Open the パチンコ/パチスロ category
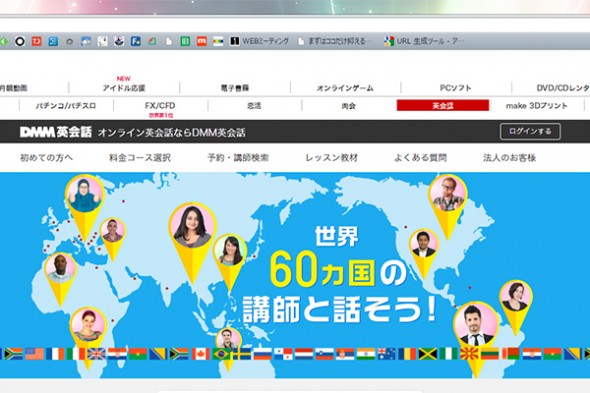Viewport: 590px width, 393px height. pos(66,106)
